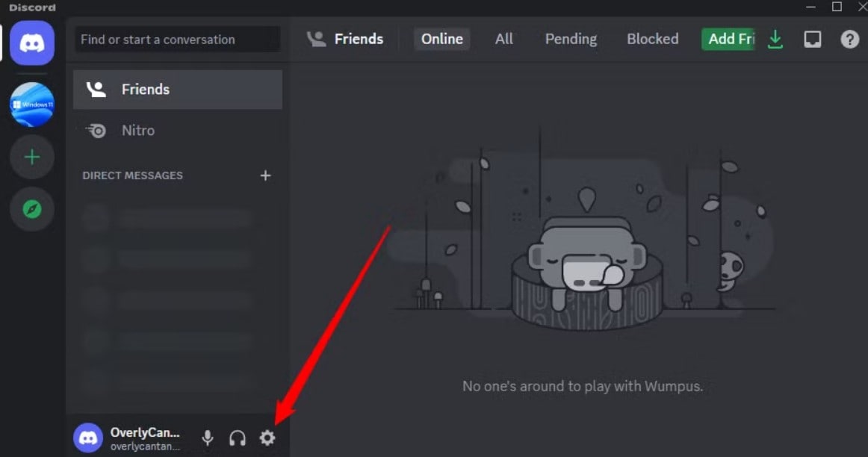The width and height of the screenshot is (868, 457).
Task: Create a new direct message plus icon
Action: (x=266, y=175)
